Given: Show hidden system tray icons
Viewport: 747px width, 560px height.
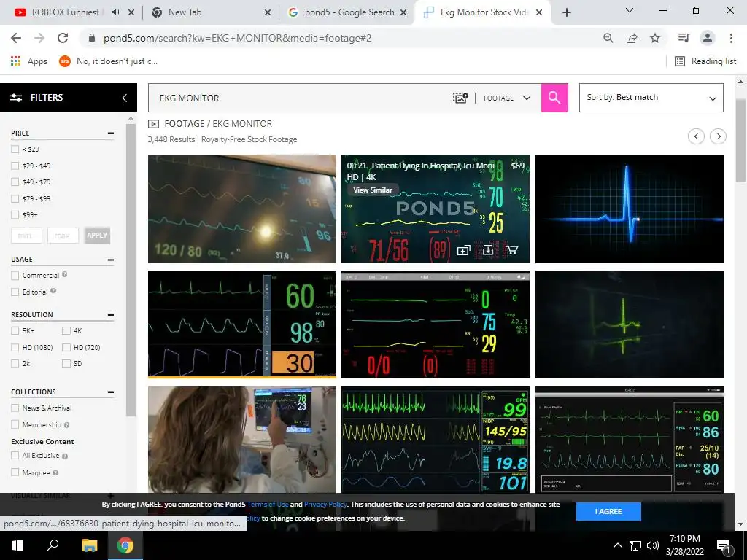Looking at the screenshot, I should pos(617,545).
